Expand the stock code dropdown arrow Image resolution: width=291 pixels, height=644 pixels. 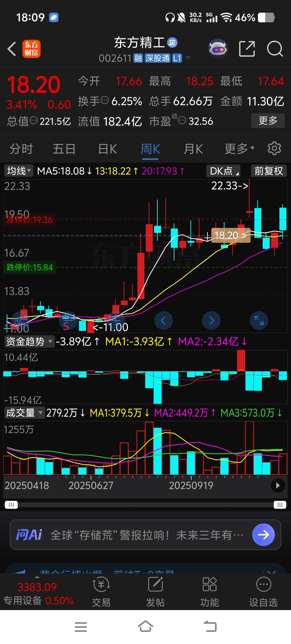(x=188, y=58)
